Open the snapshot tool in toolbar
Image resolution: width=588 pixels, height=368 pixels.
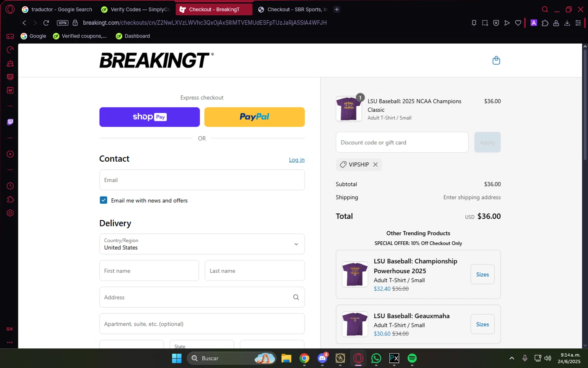(x=485, y=23)
